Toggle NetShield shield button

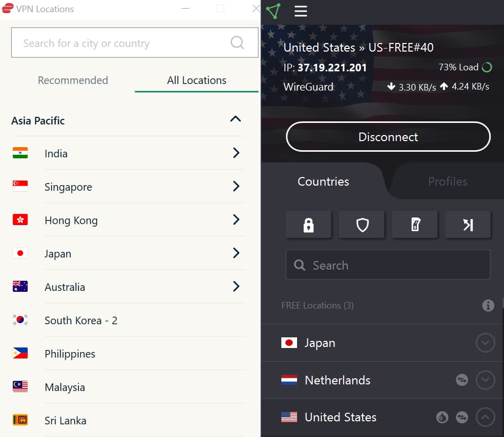pos(362,225)
